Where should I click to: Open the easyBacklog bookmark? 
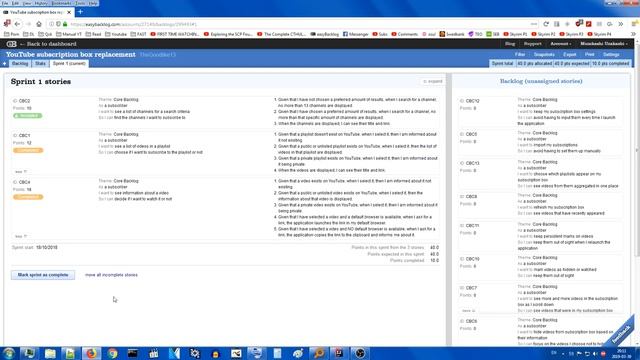[325, 34]
